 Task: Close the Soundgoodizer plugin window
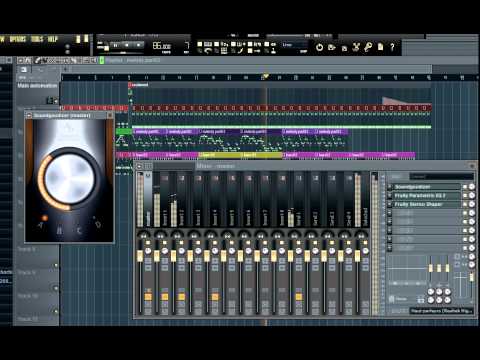click(x=109, y=115)
